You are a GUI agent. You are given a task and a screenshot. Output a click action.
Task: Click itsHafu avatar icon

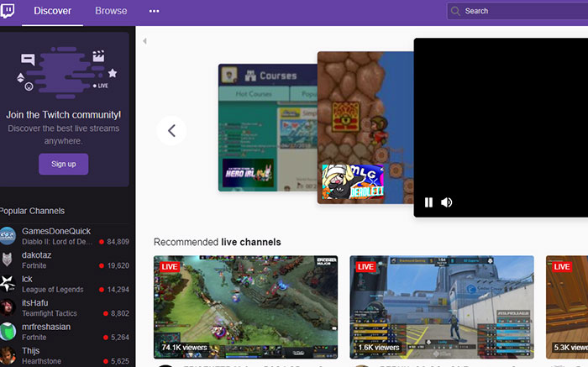(7, 307)
